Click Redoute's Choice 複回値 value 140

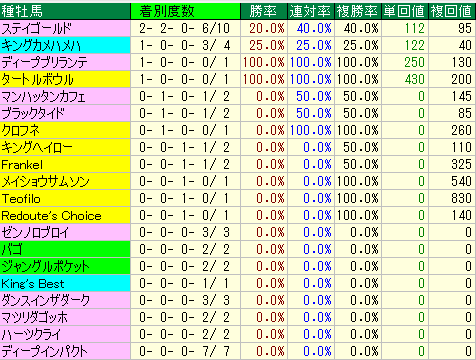click(462, 215)
